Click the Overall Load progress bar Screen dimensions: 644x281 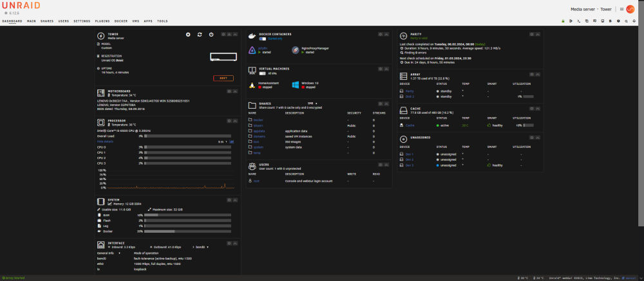(x=187, y=136)
